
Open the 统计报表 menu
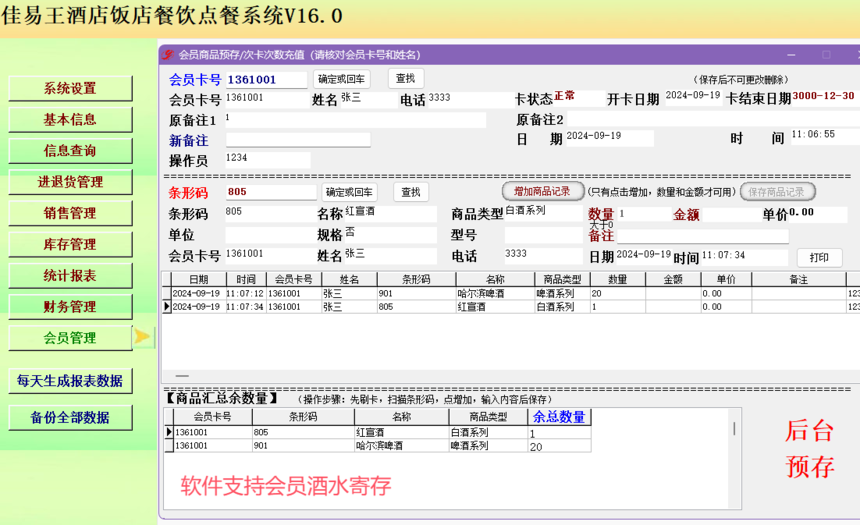coord(70,275)
